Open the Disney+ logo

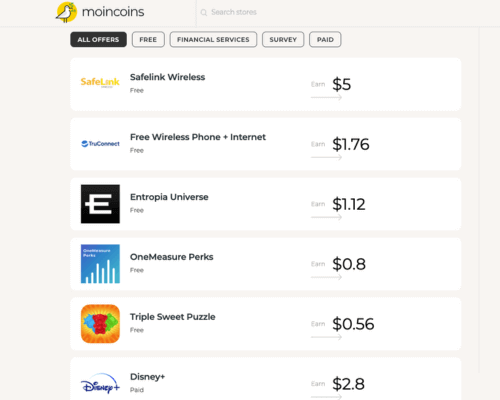point(100,384)
